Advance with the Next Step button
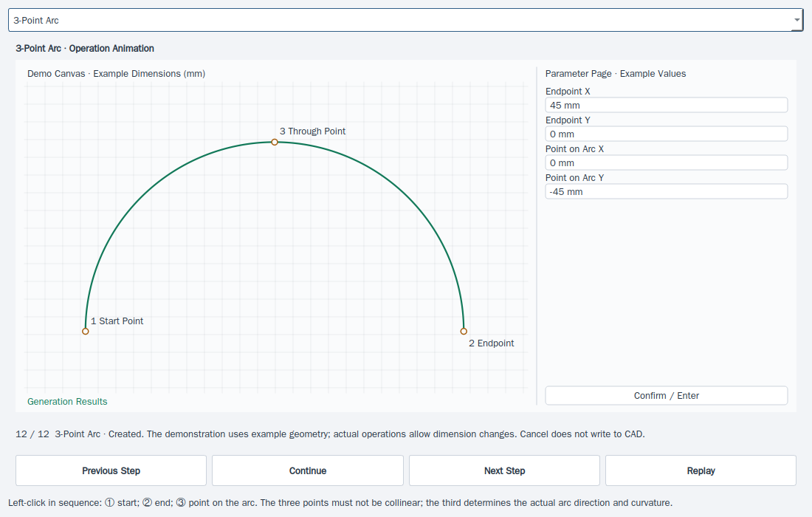This screenshot has width=812, height=517. (x=504, y=470)
